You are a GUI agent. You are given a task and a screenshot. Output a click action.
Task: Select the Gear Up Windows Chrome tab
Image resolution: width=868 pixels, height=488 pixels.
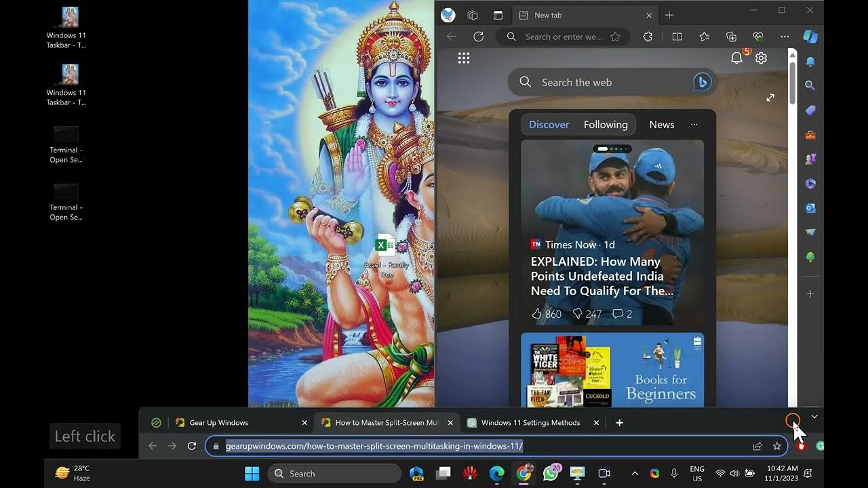pos(241,422)
